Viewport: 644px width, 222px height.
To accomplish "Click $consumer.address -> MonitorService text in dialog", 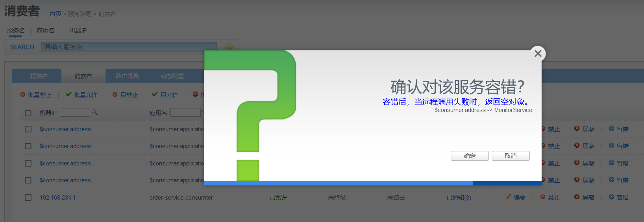I will tap(483, 110).
